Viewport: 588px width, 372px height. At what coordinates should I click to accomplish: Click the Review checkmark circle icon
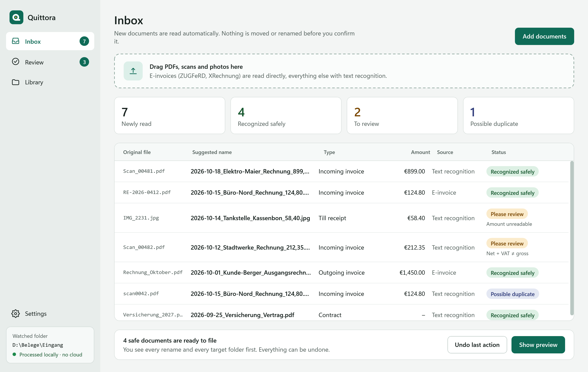16,62
